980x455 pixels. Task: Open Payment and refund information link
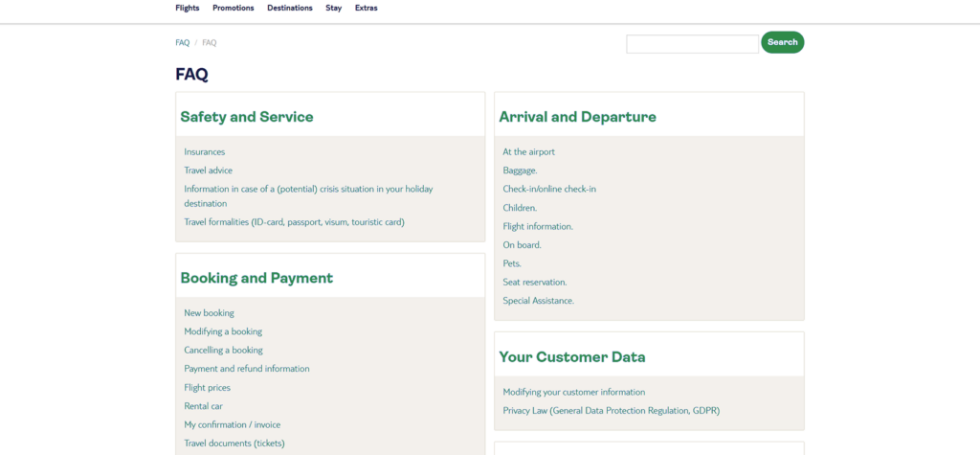[246, 369]
